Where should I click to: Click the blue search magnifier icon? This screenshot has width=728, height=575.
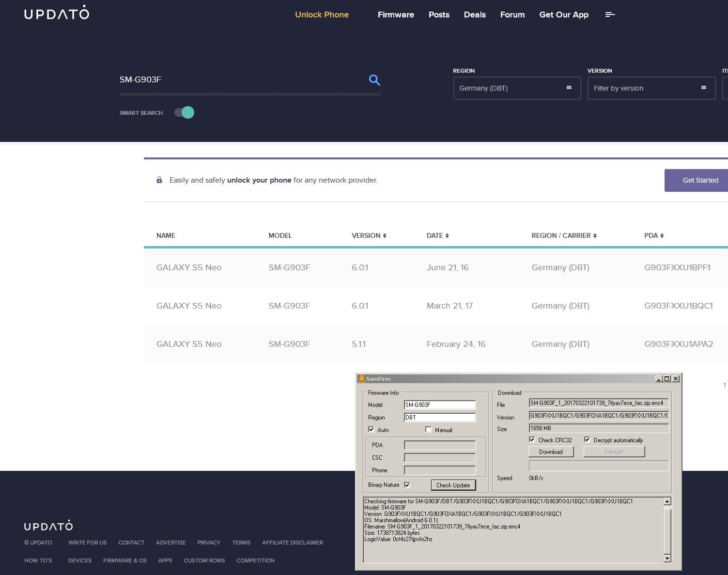click(x=374, y=80)
